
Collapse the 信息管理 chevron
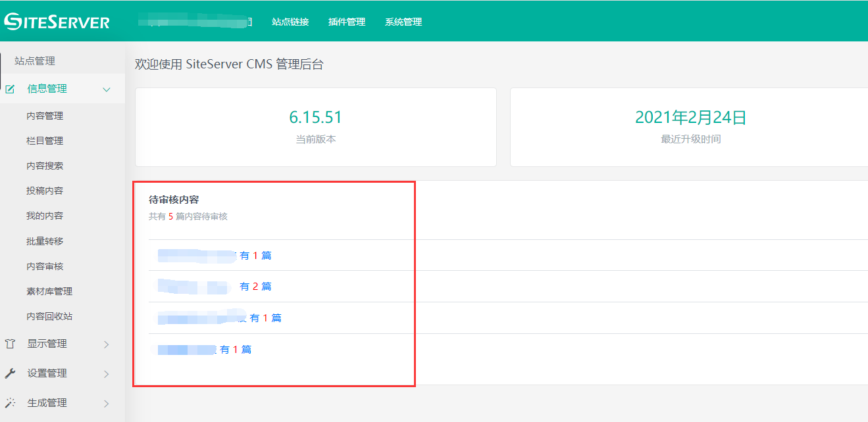[107, 89]
